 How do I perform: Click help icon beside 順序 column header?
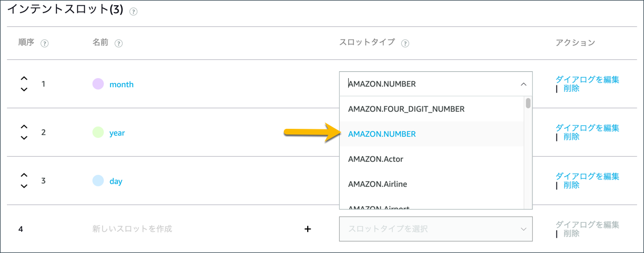(x=44, y=43)
